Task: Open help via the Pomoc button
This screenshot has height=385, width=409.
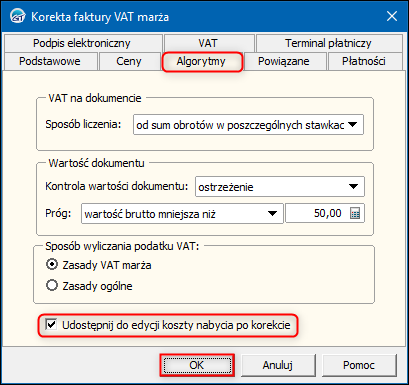Action: coord(359,365)
